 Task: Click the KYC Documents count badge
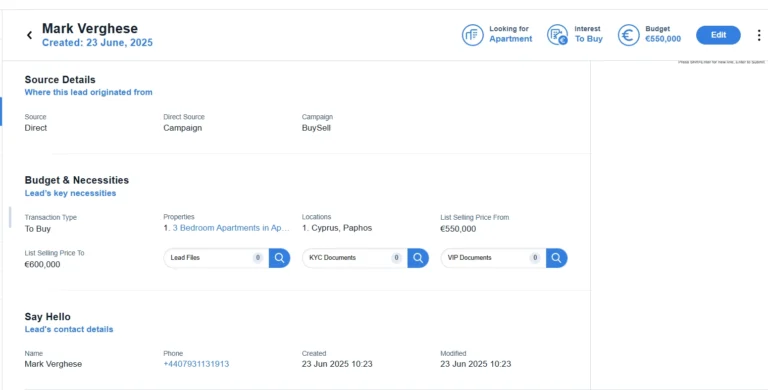396,258
